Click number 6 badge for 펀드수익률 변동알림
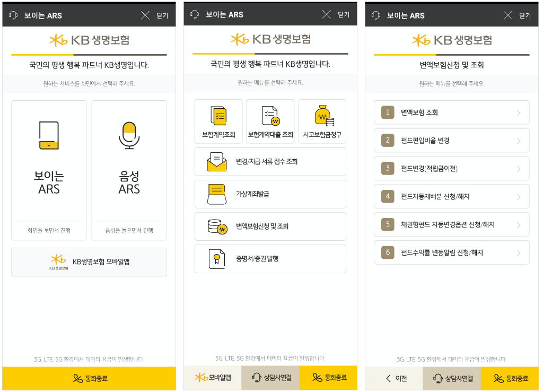The height and width of the screenshot is (392, 543). tap(388, 252)
